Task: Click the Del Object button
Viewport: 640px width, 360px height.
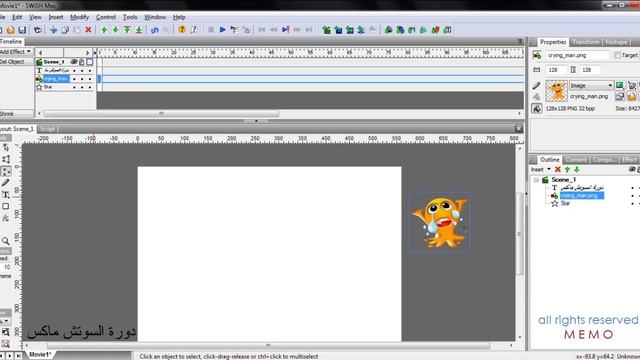Action: tap(16, 62)
